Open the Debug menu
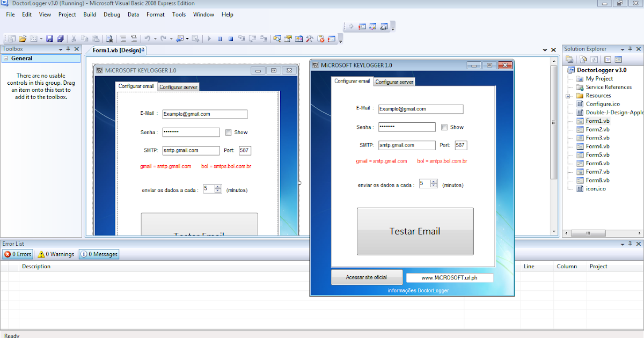 [112, 14]
